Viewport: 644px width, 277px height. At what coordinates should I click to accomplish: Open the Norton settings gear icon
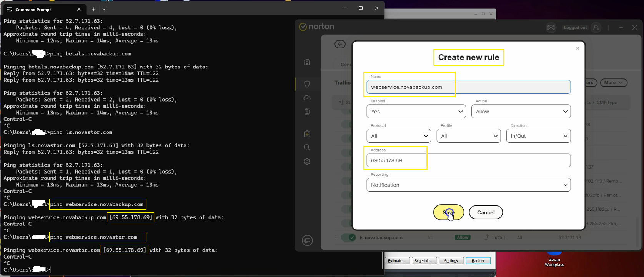[x=307, y=162]
